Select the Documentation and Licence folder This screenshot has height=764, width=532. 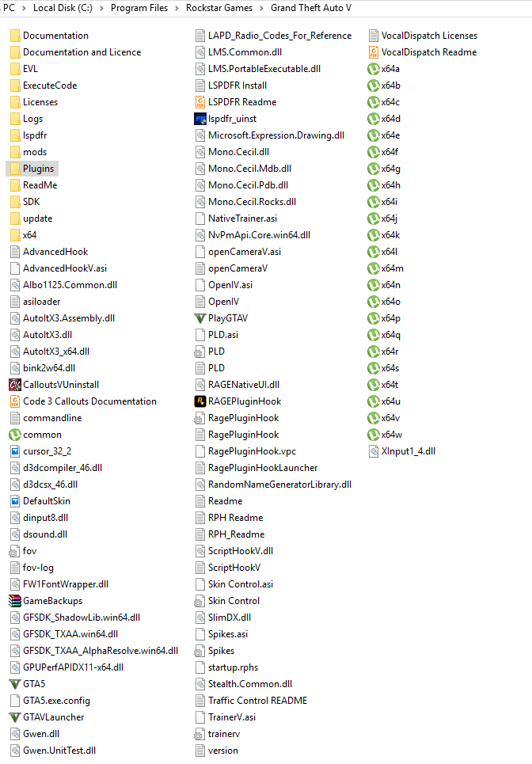coord(75,52)
